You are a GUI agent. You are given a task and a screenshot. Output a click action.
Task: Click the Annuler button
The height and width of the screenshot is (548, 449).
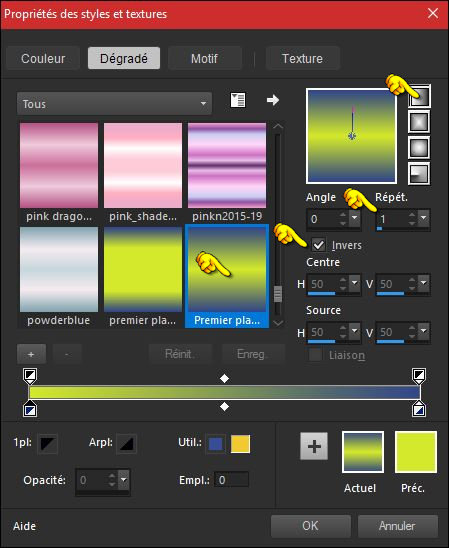[398, 526]
